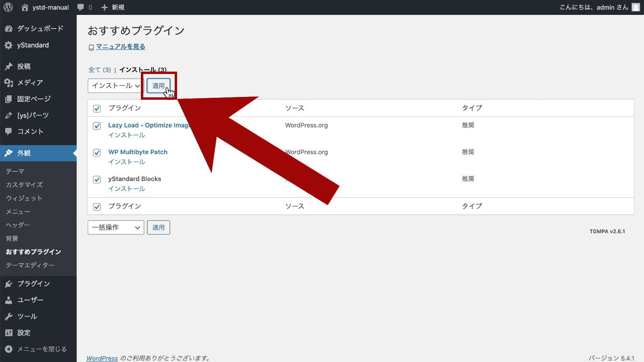Click インストール under WP Multibyte Patch
The width and height of the screenshot is (644, 362).
pyautogui.click(x=127, y=162)
